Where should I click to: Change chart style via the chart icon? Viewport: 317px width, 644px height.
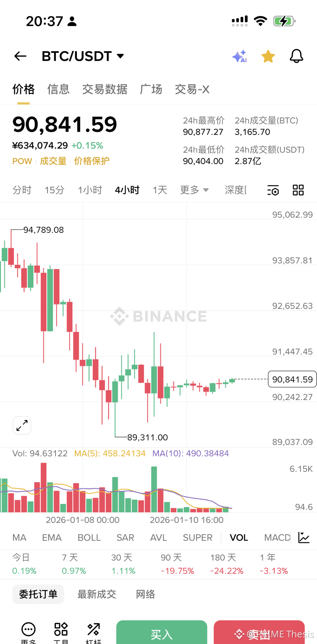click(x=304, y=538)
